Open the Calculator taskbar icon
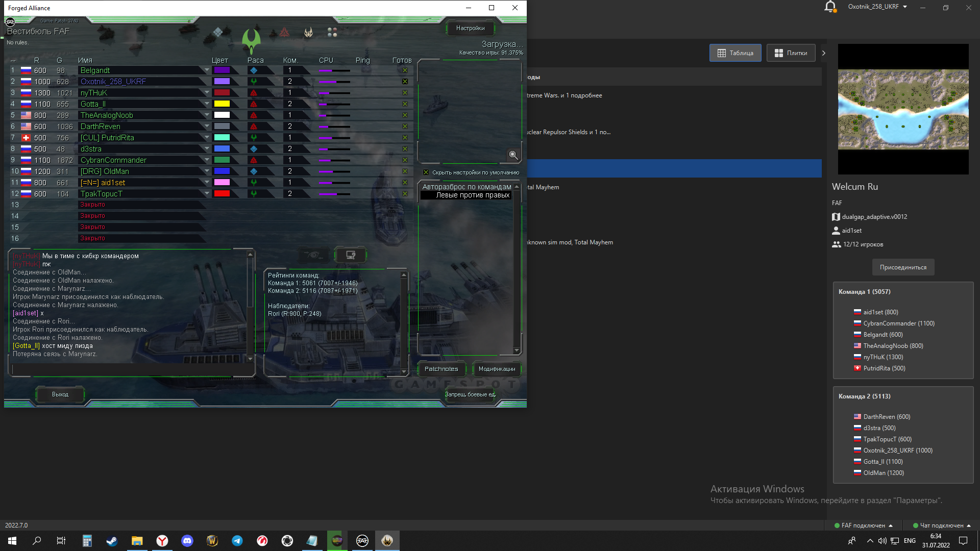Screen dimensions: 980x551 87,541
